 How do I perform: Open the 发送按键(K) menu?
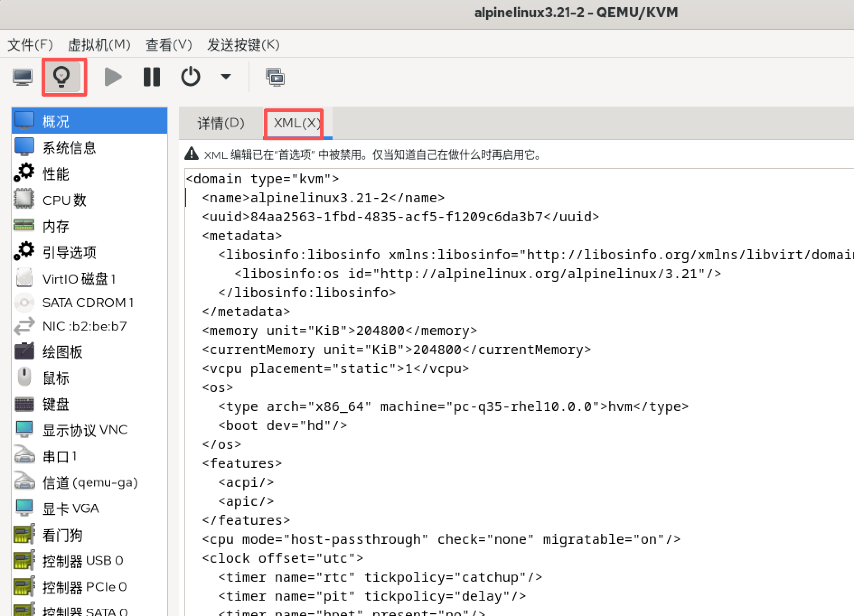[243, 45]
